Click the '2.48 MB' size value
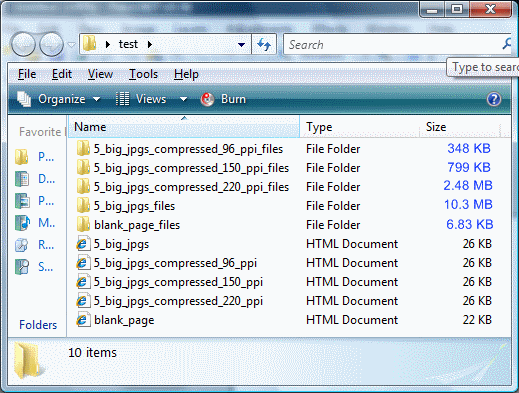The height and width of the screenshot is (393, 519). pyautogui.click(x=468, y=186)
